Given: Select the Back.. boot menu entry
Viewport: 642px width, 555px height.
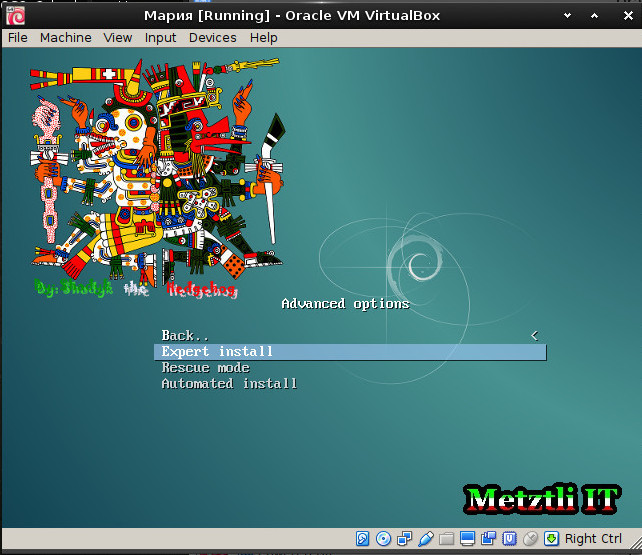Looking at the screenshot, I should tap(350, 336).
